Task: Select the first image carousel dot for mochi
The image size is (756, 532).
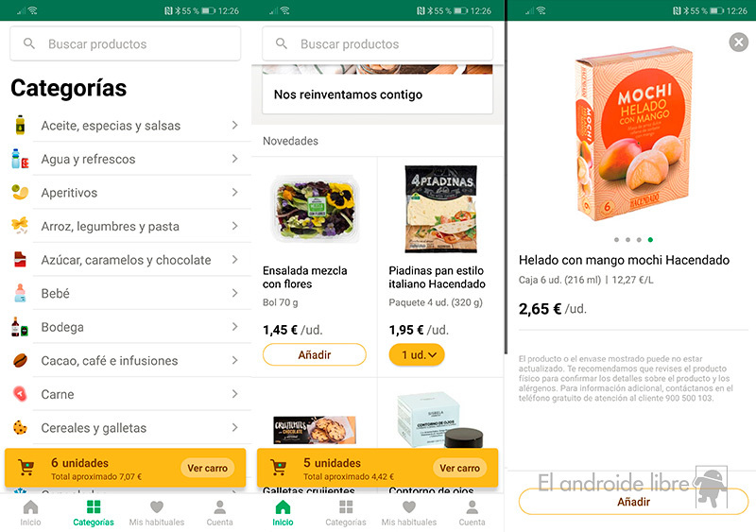Action: [617, 240]
